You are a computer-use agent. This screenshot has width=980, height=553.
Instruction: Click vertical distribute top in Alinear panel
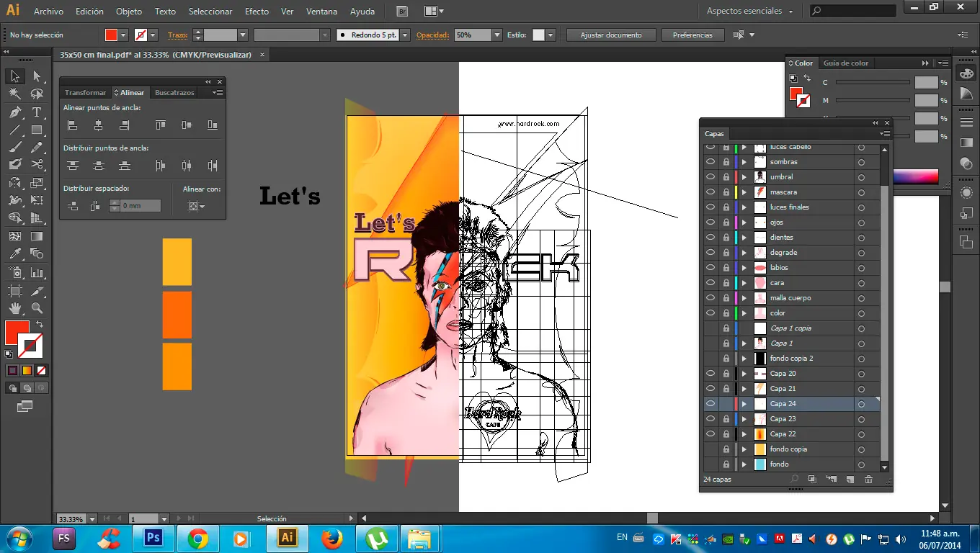pos(72,166)
